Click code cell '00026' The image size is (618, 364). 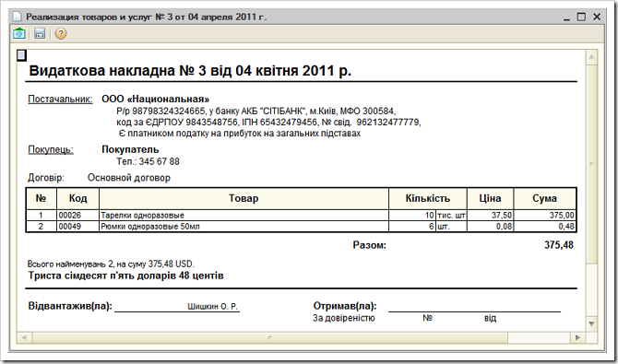(78, 216)
